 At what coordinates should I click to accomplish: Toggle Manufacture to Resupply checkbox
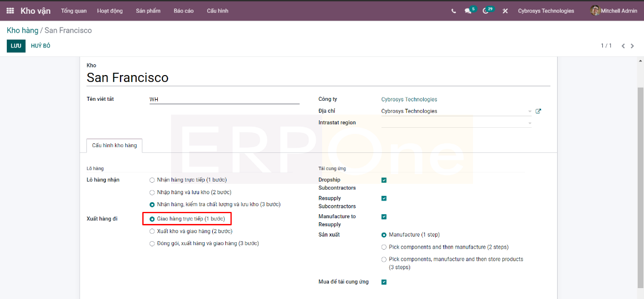point(384,217)
